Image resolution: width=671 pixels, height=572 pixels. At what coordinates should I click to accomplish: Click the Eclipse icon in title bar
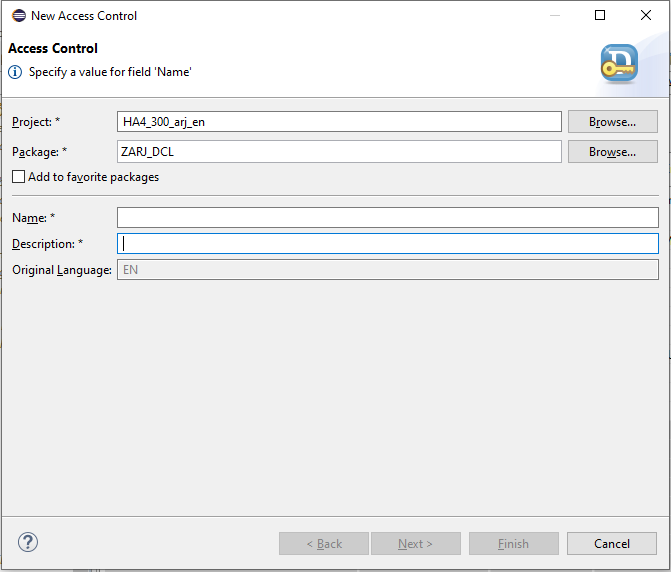[x=19, y=16]
